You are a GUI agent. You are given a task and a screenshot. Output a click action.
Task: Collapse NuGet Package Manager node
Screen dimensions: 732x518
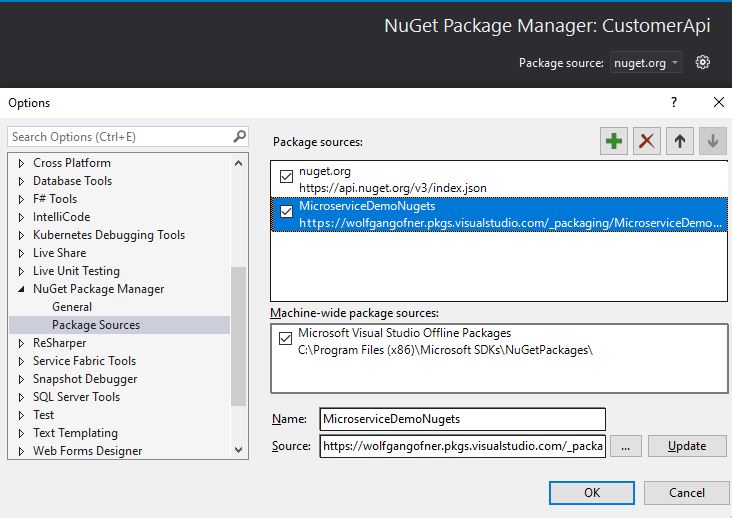coord(21,289)
